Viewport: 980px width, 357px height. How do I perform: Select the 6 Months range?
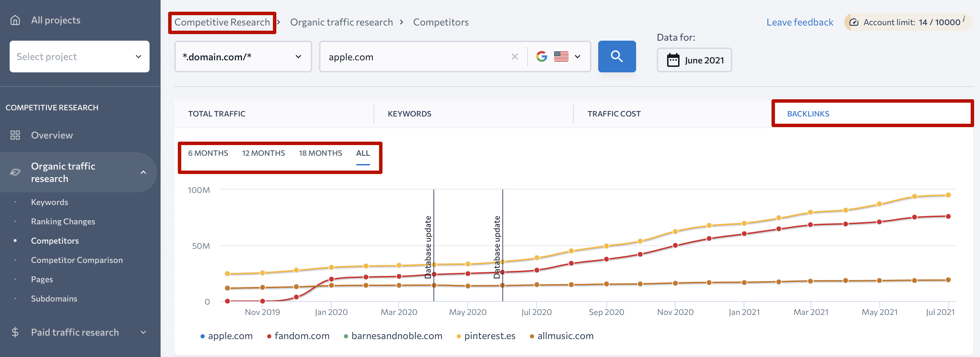pos(208,153)
